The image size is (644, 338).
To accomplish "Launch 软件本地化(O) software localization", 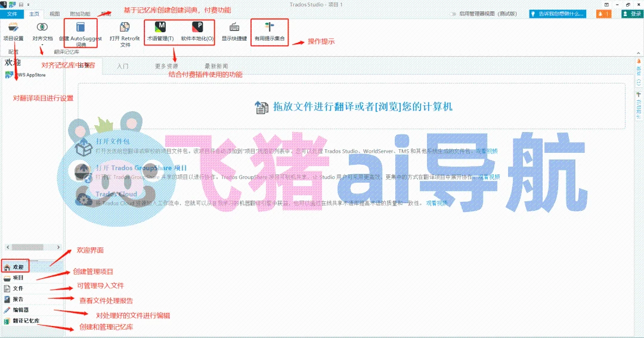I will (197, 32).
